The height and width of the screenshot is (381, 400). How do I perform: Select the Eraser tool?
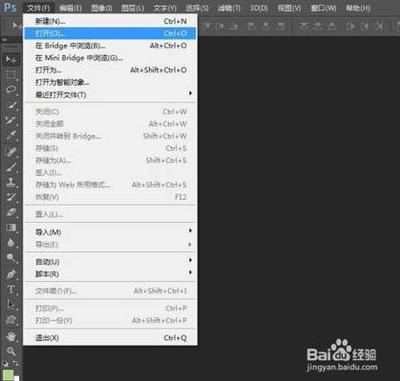(11, 212)
